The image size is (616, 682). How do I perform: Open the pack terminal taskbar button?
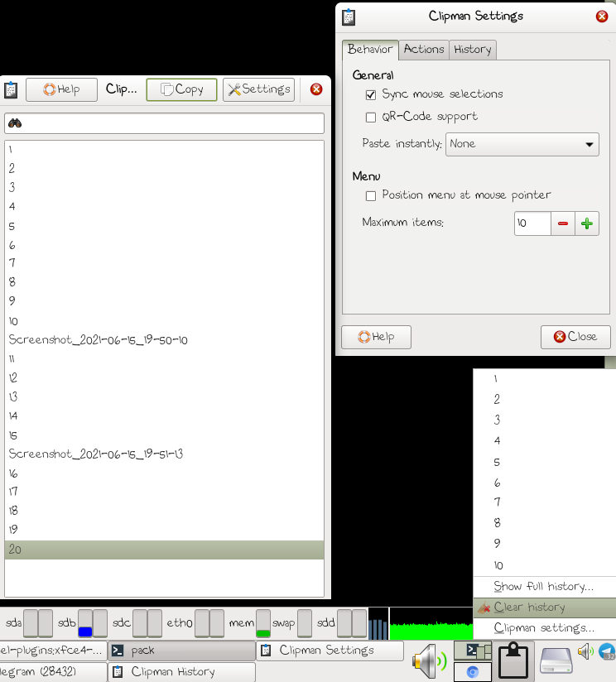click(x=181, y=651)
